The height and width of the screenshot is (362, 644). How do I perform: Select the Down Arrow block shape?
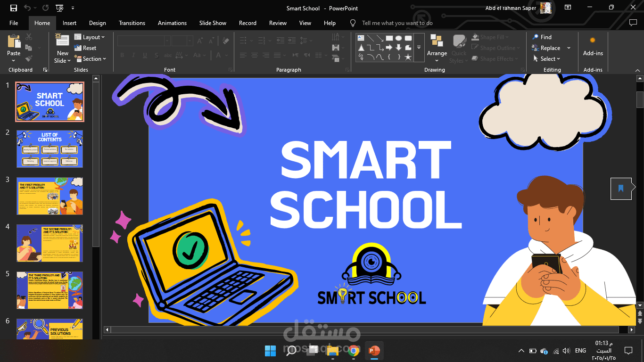(399, 48)
